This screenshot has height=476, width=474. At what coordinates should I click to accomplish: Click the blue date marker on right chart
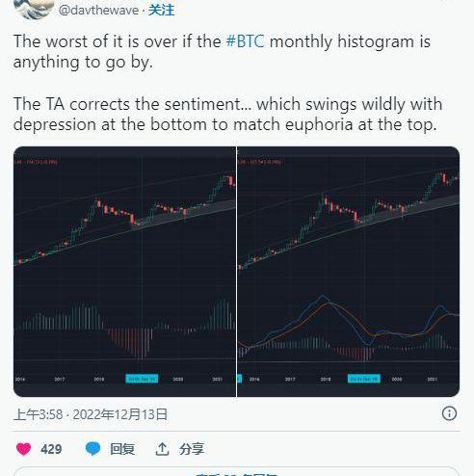click(364, 379)
